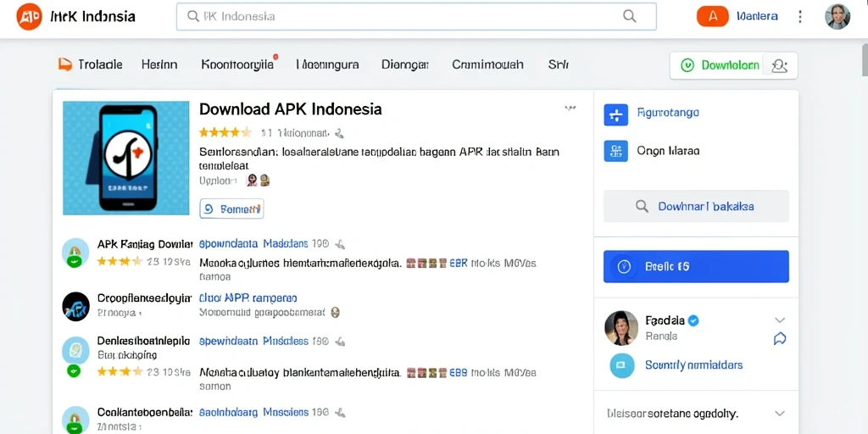This screenshot has height=434, width=868.
Task: Click the blue Ongn Marao icon
Action: (615, 150)
